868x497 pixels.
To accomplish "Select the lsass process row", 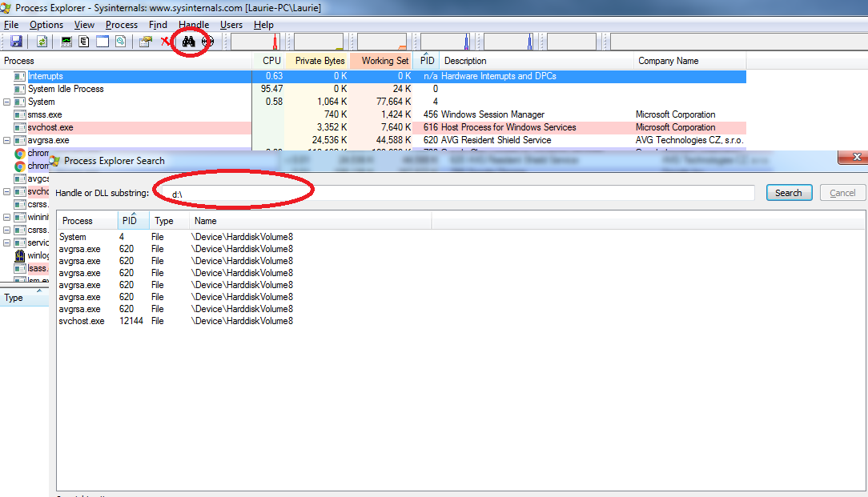I will pos(24,268).
